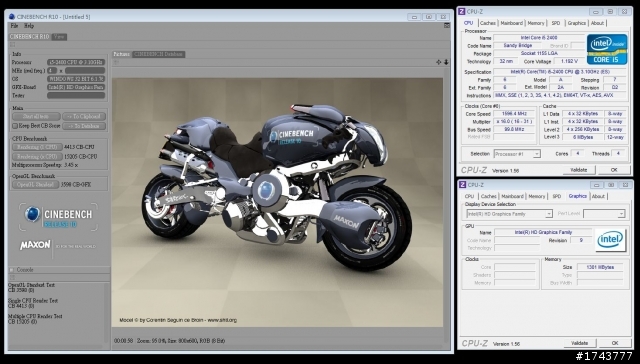Open the Caches tab in top CPU-Z window
This screenshot has height=364, width=640.
pos(488,23)
